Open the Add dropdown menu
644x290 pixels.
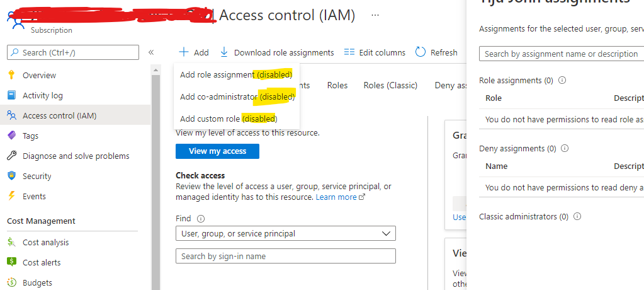tap(194, 52)
